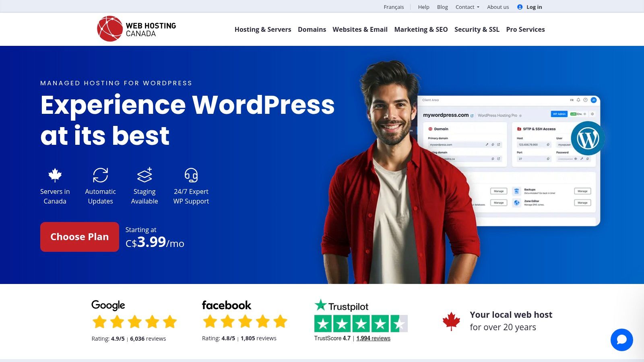Open the 1,994 reviews Trustpilot link
This screenshot has height=362, width=644.
click(x=374, y=338)
